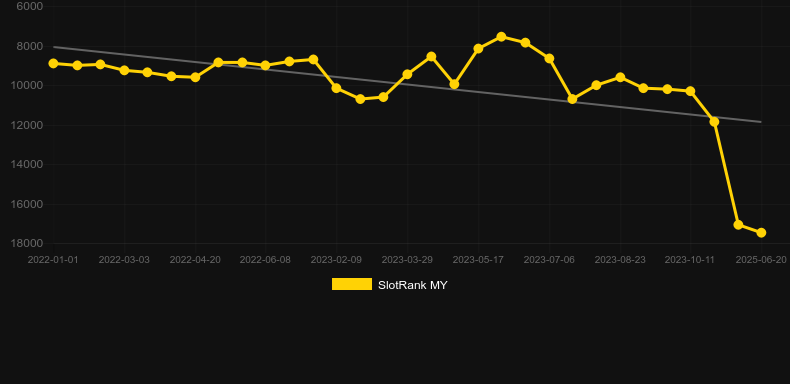The width and height of the screenshot is (790, 384).
Task: Click the data point above 2022-04-20 label
Action: click(195, 78)
